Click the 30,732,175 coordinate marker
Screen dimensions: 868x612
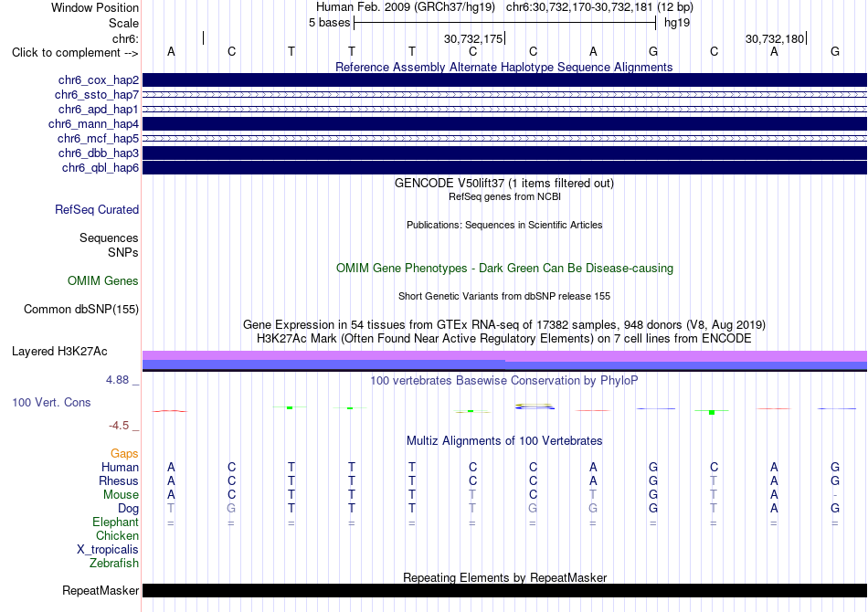[x=473, y=38]
